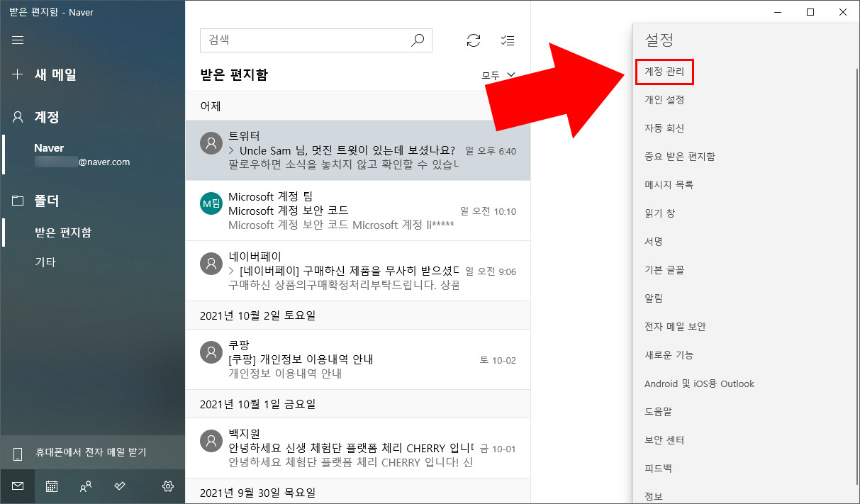This screenshot has width=860, height=504.
Task: Open 기본 글꼴 settings entry
Action: 664,270
